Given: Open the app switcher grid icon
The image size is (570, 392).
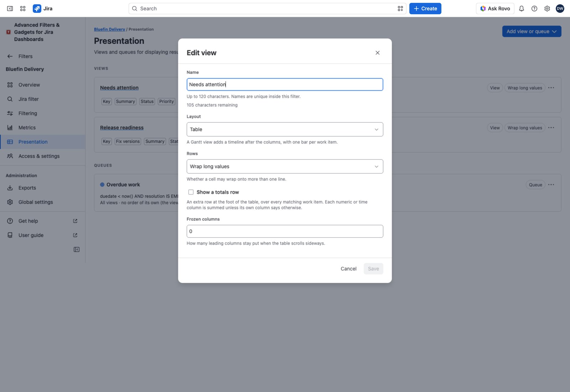Looking at the screenshot, I should (23, 9).
